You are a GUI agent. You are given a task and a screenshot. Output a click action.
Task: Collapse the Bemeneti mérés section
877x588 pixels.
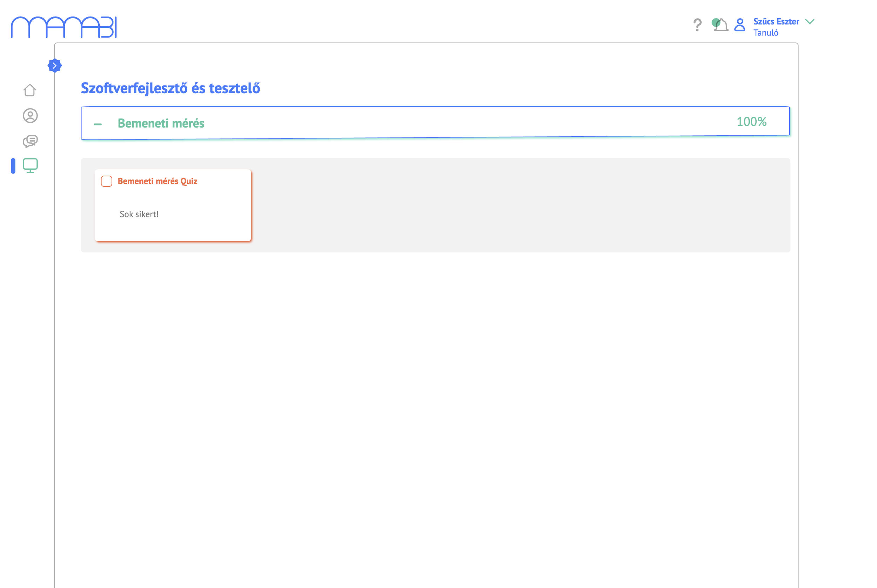point(98,123)
